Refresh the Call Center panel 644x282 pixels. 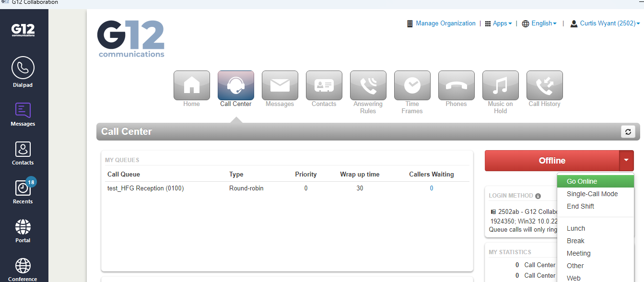(628, 132)
